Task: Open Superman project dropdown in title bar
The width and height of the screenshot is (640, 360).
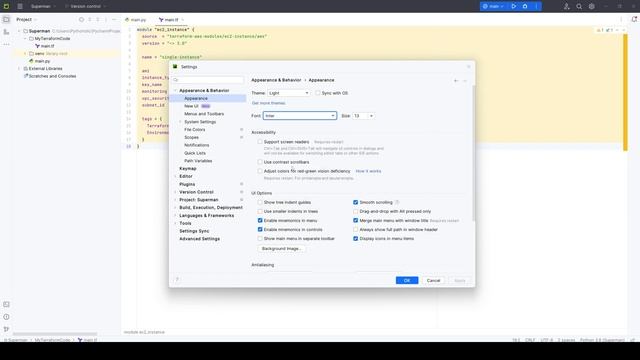Action: click(43, 6)
